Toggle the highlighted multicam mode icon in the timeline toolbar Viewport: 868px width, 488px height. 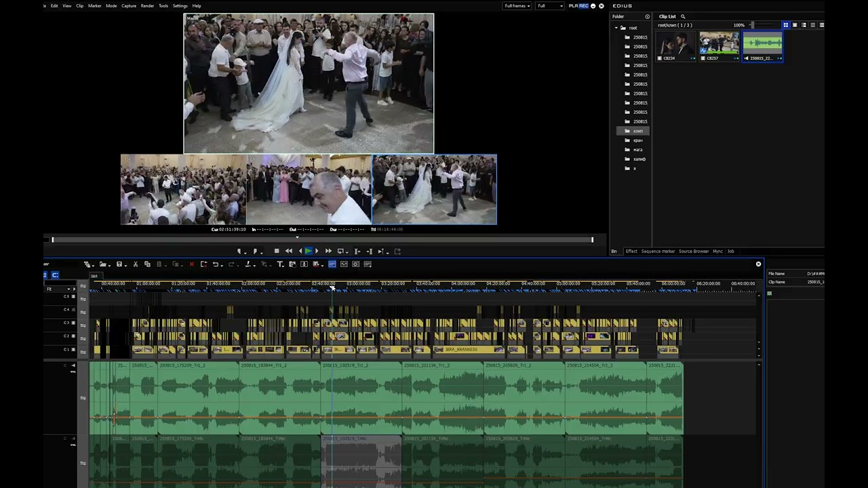[332, 264]
